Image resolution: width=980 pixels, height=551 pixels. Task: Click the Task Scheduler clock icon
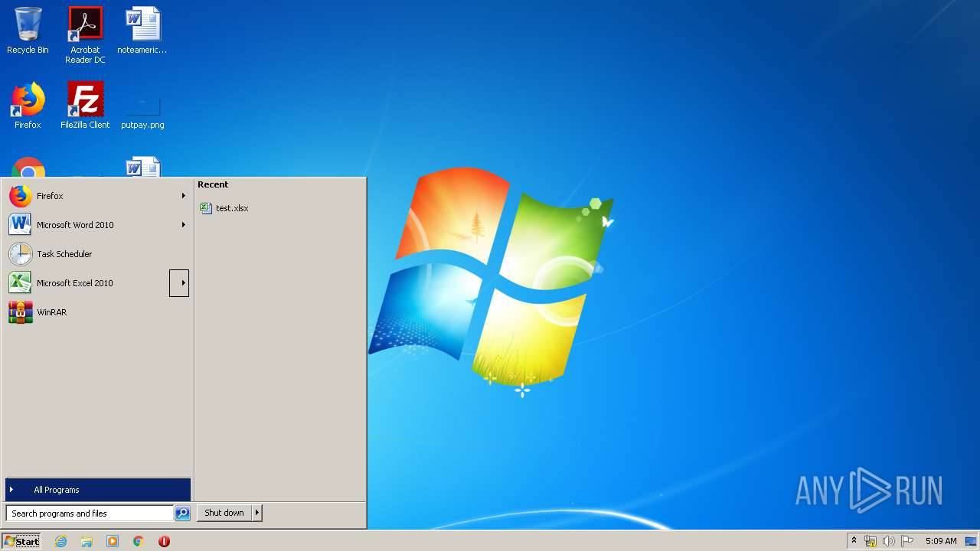(x=21, y=254)
